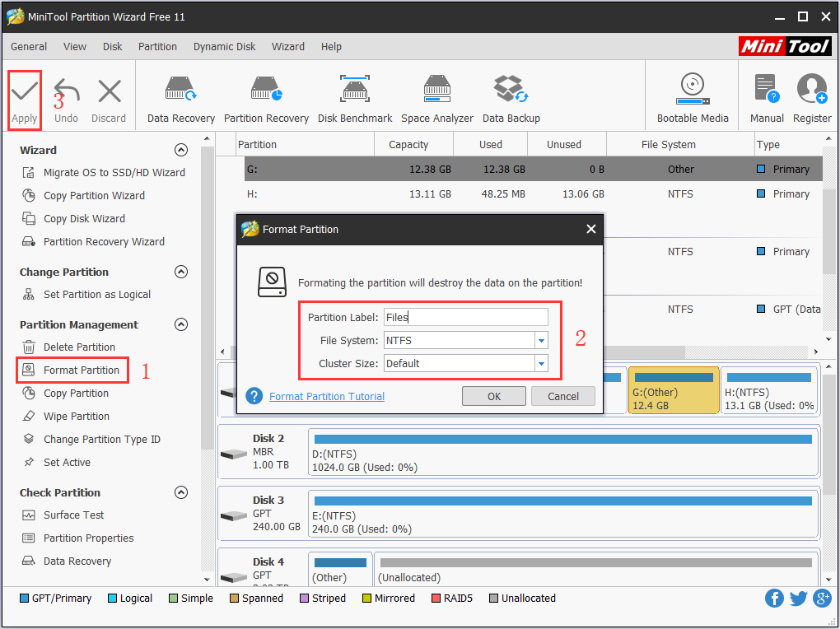Collapse the Wizard section
This screenshot has height=629, width=840.
coord(181,150)
